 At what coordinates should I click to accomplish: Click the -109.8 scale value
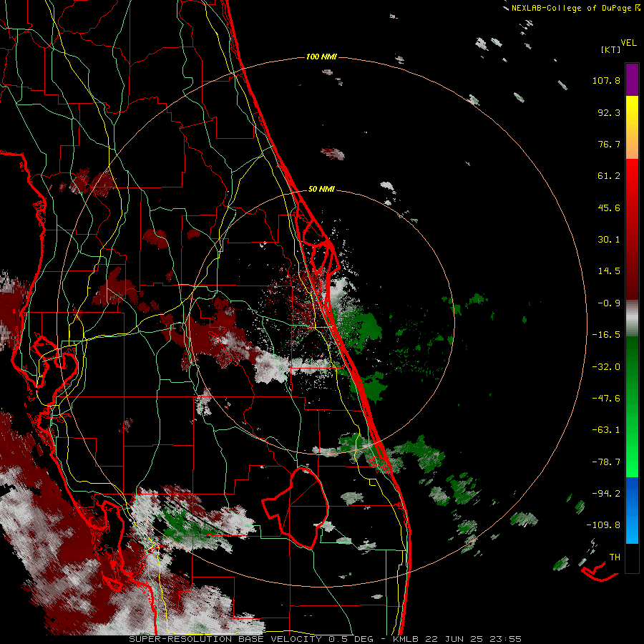[x=603, y=525]
